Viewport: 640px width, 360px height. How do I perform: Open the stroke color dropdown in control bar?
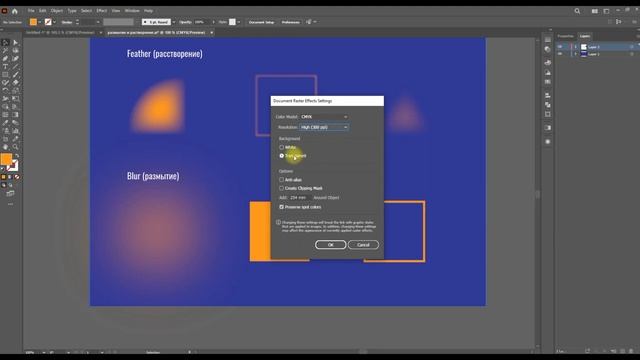[x=54, y=22]
